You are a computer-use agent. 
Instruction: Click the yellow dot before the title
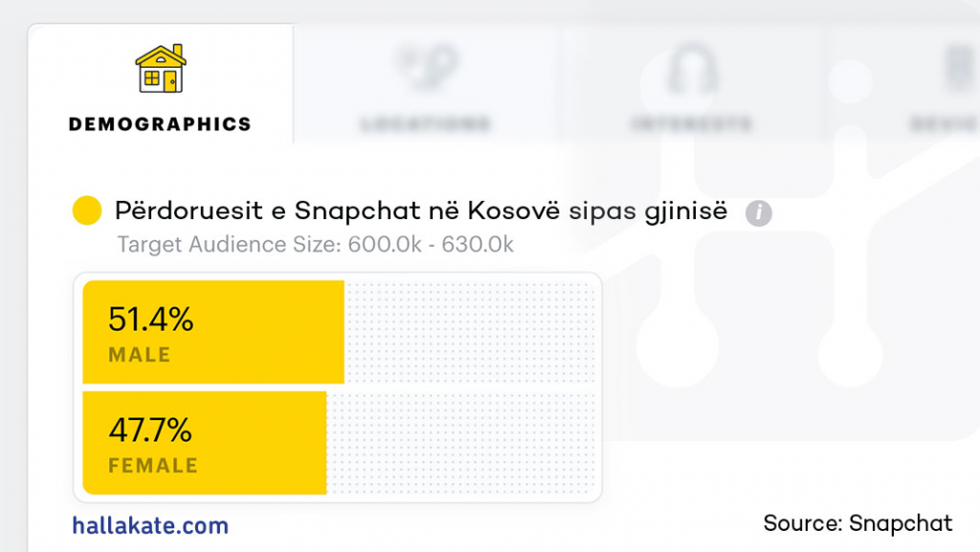87,211
